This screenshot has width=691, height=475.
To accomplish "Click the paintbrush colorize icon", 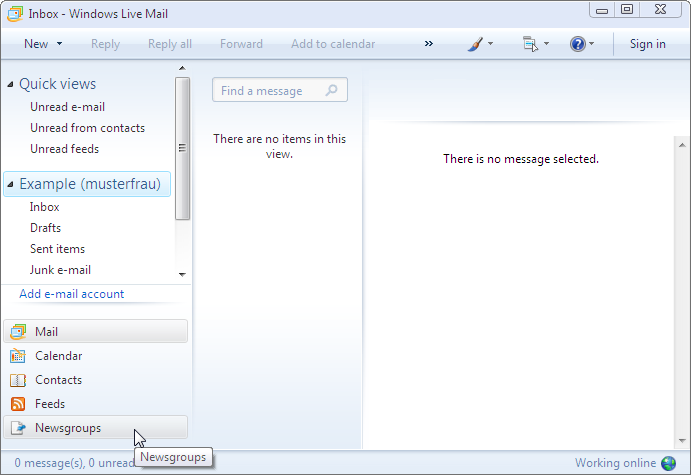I will pyautogui.click(x=477, y=44).
